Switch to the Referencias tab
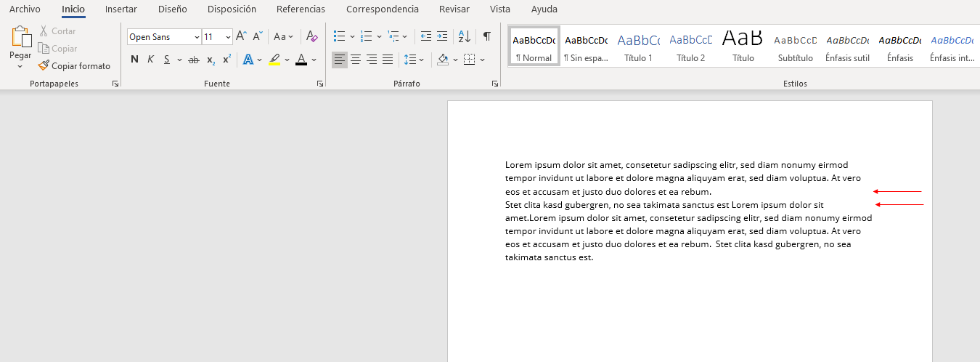This screenshot has width=980, height=362. click(301, 9)
